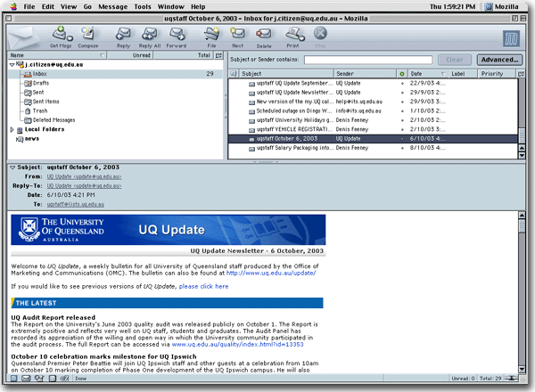
Task: Compose a new message
Action: 88,36
